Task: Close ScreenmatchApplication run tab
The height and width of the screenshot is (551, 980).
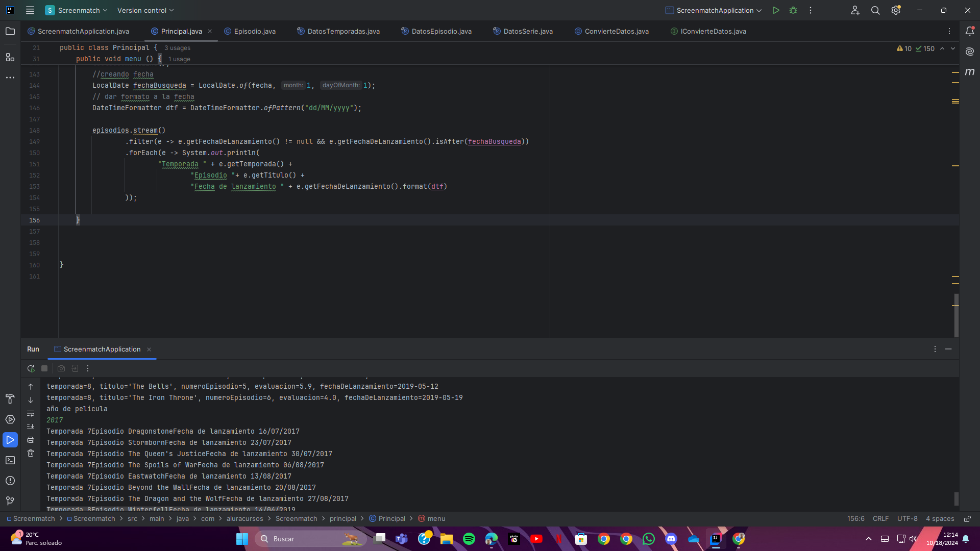Action: point(149,349)
